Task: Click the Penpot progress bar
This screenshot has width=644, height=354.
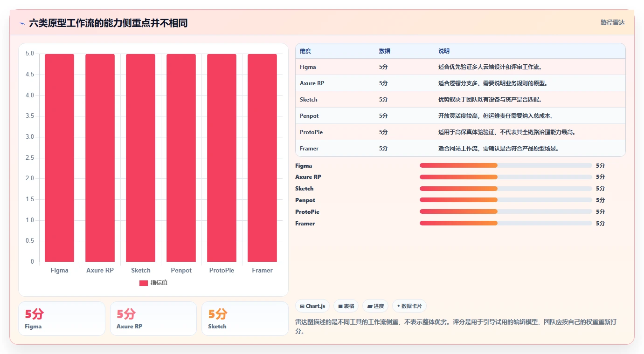Action: [506, 200]
